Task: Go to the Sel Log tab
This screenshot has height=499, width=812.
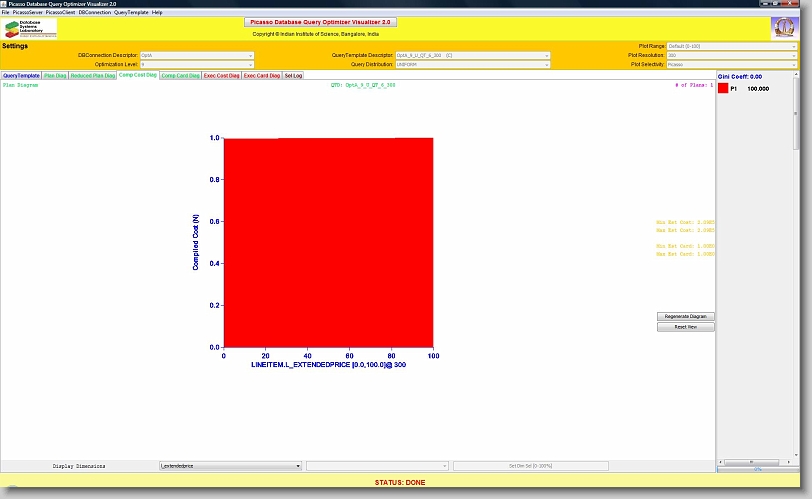Action: [x=293, y=75]
